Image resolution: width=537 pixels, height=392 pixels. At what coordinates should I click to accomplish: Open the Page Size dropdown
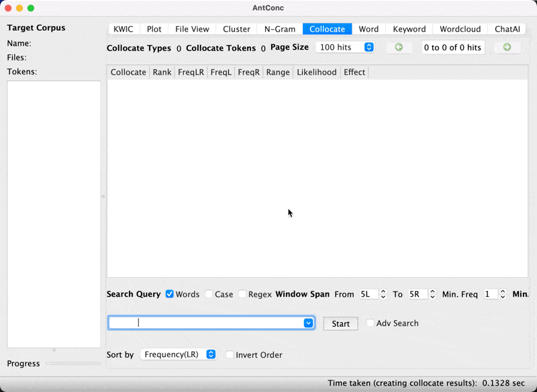345,48
